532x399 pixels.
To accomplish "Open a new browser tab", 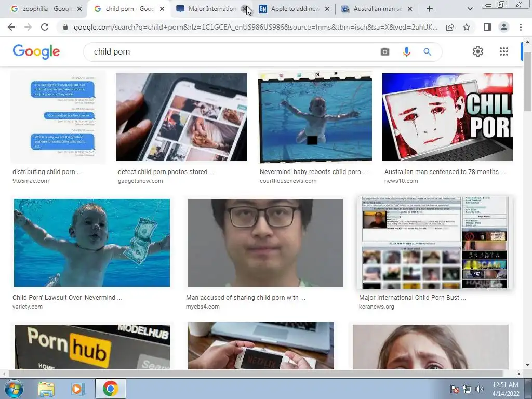I will (430, 9).
